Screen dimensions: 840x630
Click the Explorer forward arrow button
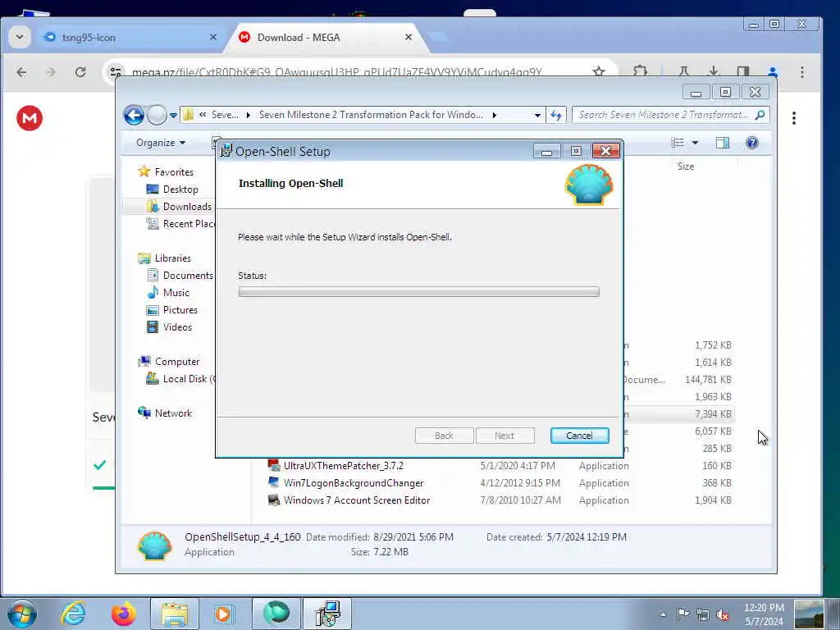157,115
